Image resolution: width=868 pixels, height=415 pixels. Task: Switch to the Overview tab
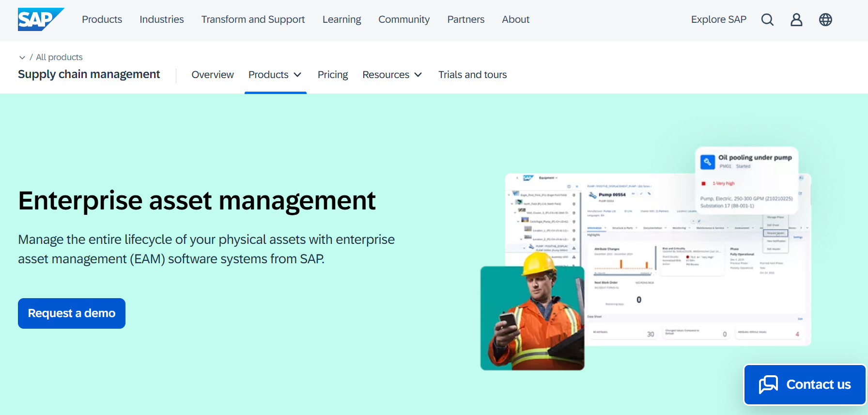[213, 75]
